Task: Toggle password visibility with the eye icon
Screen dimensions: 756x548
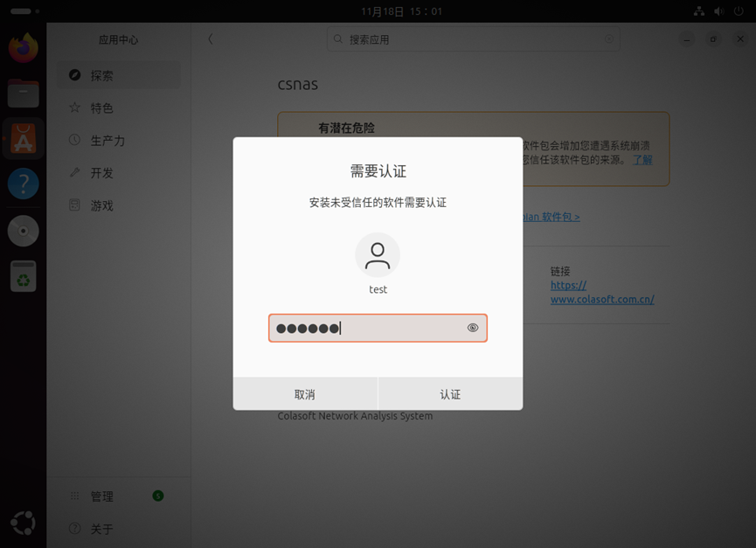Action: [x=473, y=327]
